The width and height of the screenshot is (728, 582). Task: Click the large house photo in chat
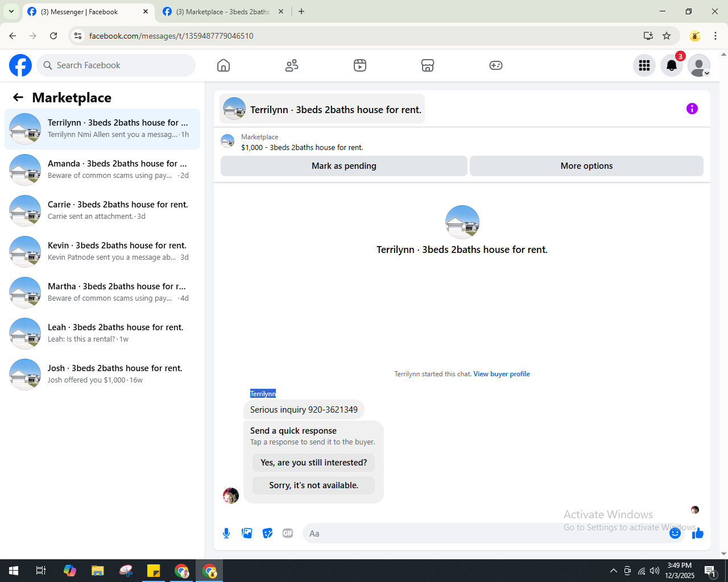click(x=462, y=222)
